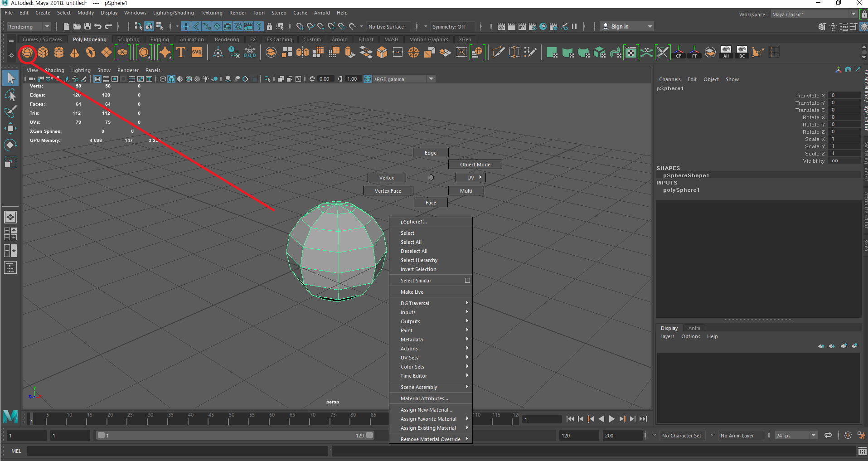This screenshot has height=461, width=868.
Task: Toggle snap to points
Action: (321, 27)
